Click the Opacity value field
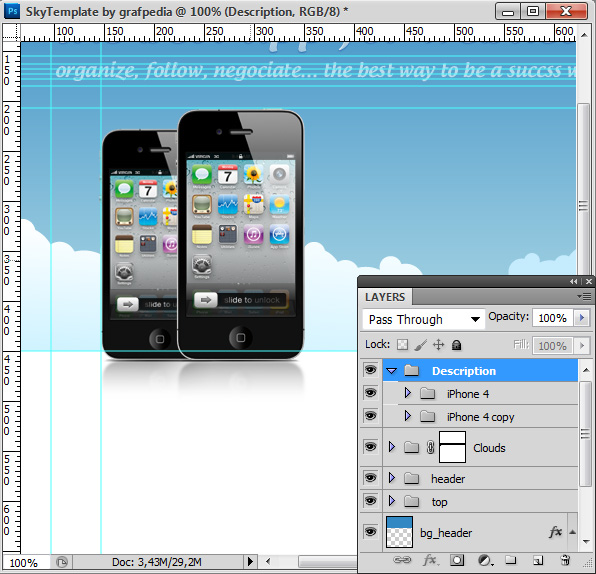Image resolution: width=596 pixels, height=574 pixels. pyautogui.click(x=553, y=318)
